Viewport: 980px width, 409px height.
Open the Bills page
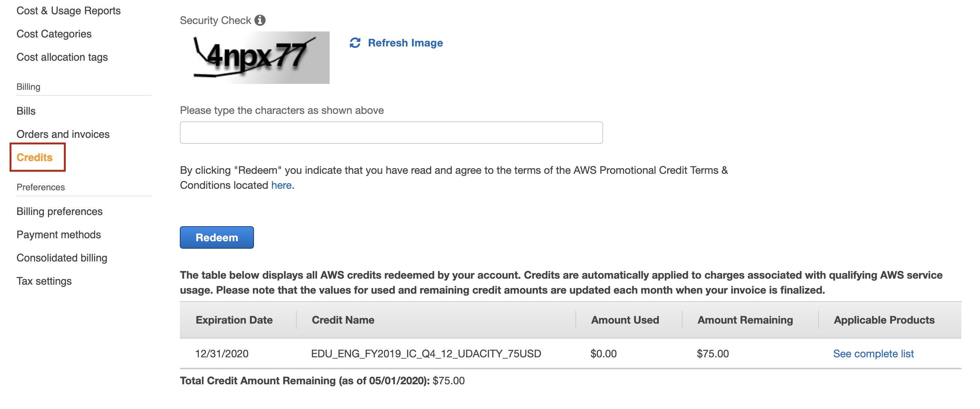tap(26, 111)
